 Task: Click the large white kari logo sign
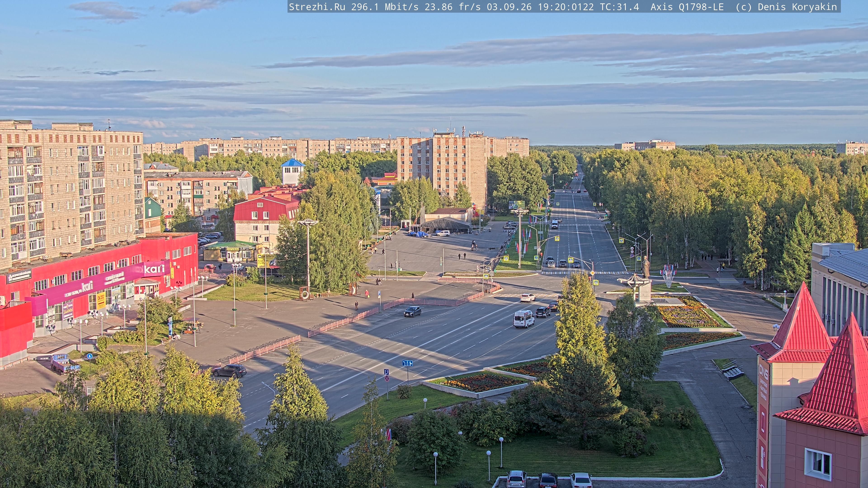(x=154, y=269)
